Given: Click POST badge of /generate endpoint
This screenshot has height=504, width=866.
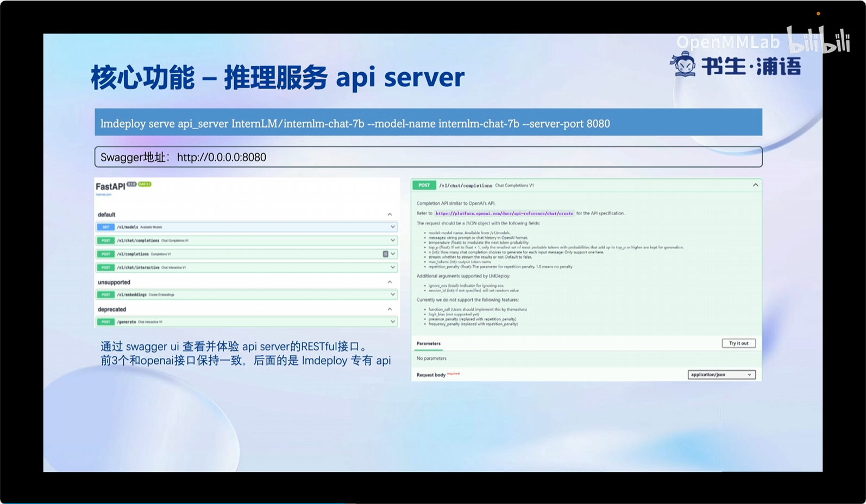Looking at the screenshot, I should tap(106, 322).
